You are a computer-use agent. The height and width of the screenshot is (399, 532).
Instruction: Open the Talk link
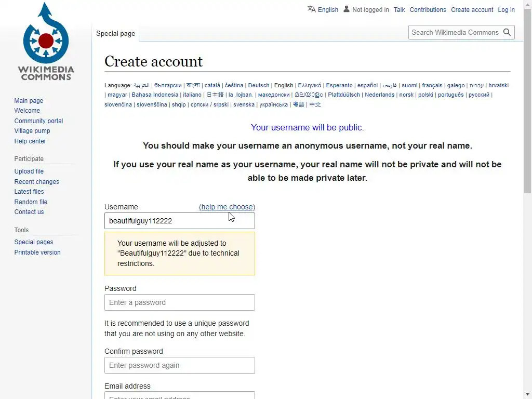[399, 10]
